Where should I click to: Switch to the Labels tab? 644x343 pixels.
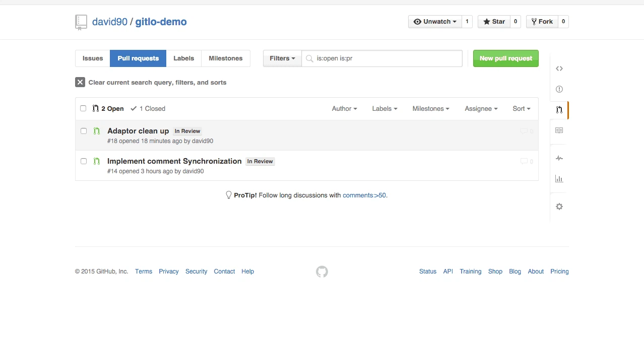183,58
